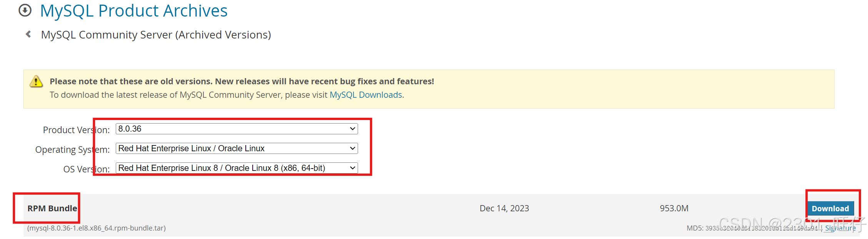
Task: Click the mysql-8.0.36 rpm-bundle.tar filename
Action: point(97,228)
